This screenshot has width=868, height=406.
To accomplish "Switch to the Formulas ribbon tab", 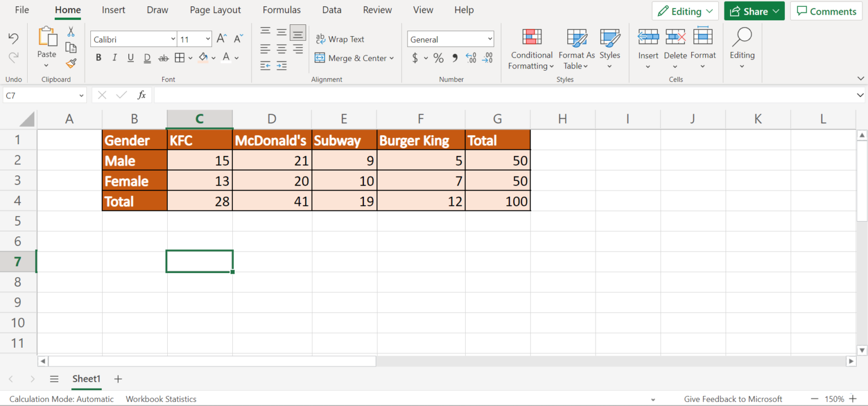I will point(281,10).
